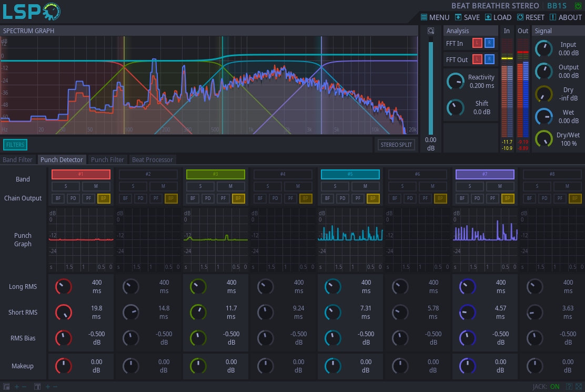Image resolution: width=585 pixels, height=392 pixels.
Task: Click the LOAD upload-arrow icon
Action: pyautogui.click(x=488, y=17)
